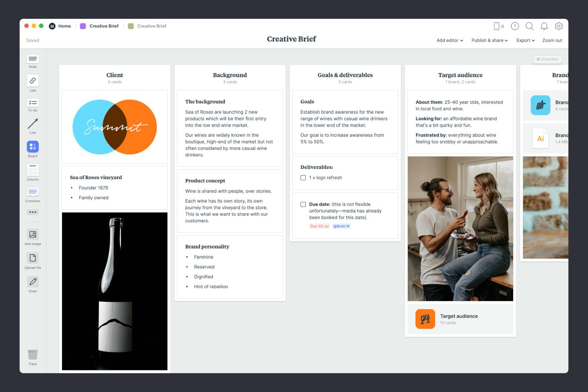This screenshot has width=588, height=392.
Task: Mark the Due date task complete
Action: 303,204
